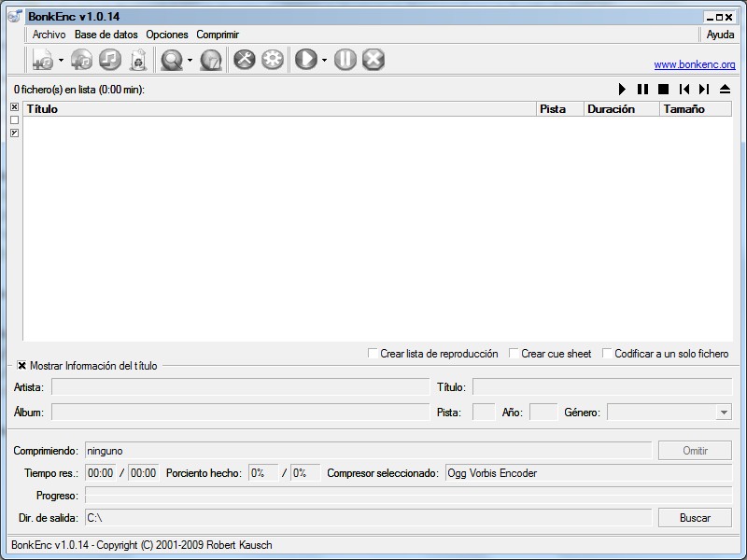Enable Crear cue sheet checkbox
The height and width of the screenshot is (560, 747).
tap(514, 354)
